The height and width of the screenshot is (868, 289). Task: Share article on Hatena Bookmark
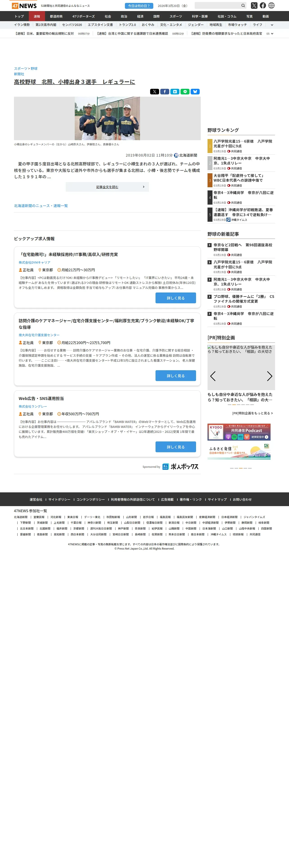pos(175,92)
